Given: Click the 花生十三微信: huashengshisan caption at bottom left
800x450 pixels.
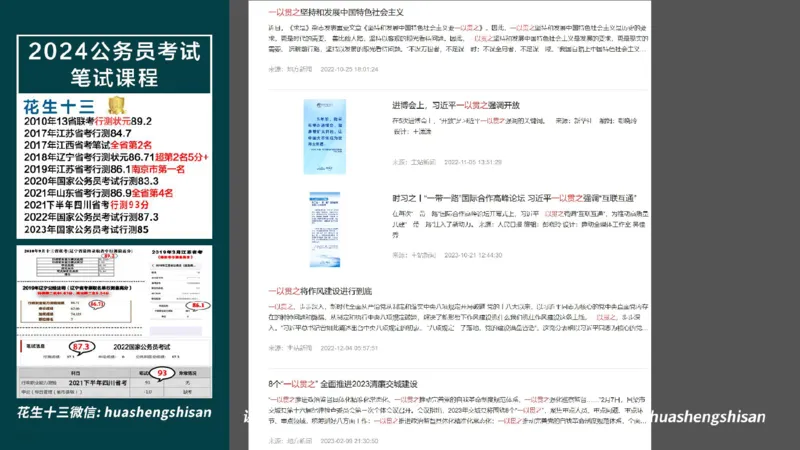Looking at the screenshot, I should [114, 412].
